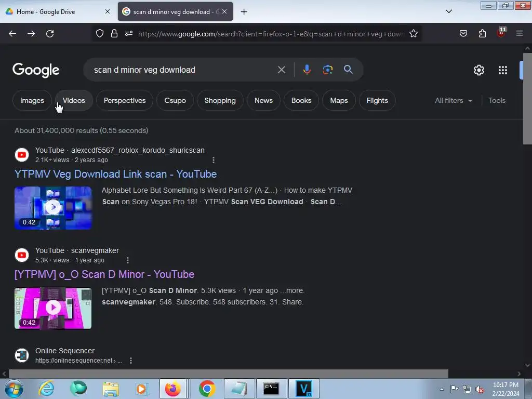Open more options for the Online Sequencer result
532x399 pixels.
pyautogui.click(x=130, y=361)
